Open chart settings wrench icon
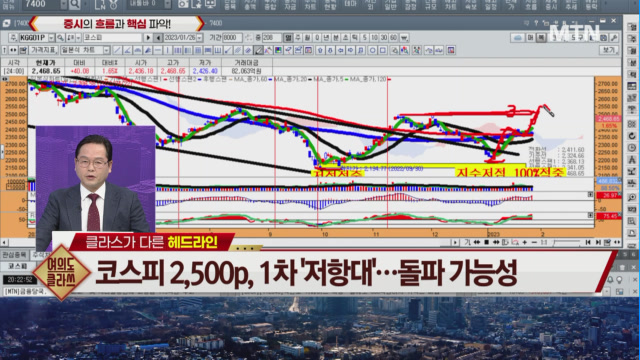The height and width of the screenshot is (360, 640). [614, 38]
